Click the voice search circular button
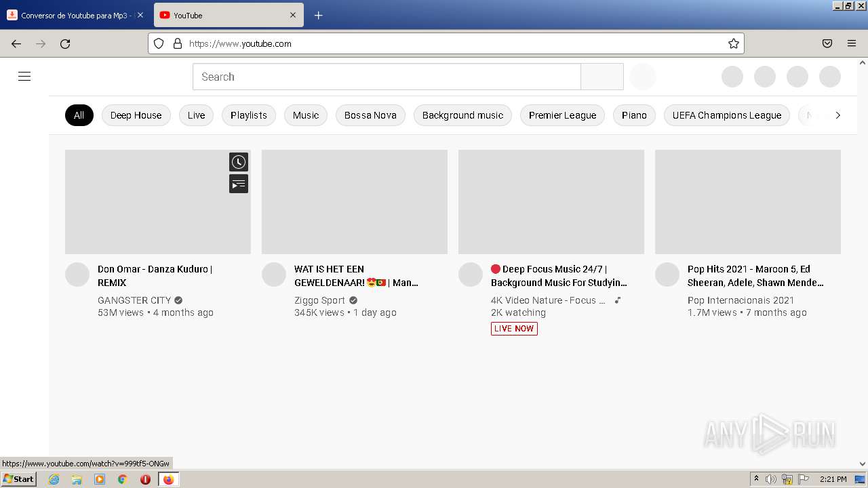This screenshot has height=488, width=868. (x=643, y=77)
